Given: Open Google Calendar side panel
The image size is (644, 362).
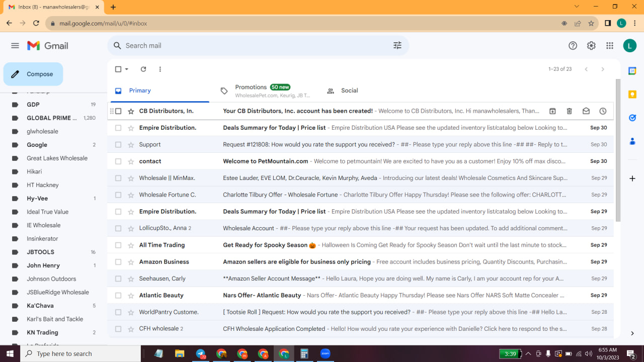Looking at the screenshot, I should click(632, 71).
